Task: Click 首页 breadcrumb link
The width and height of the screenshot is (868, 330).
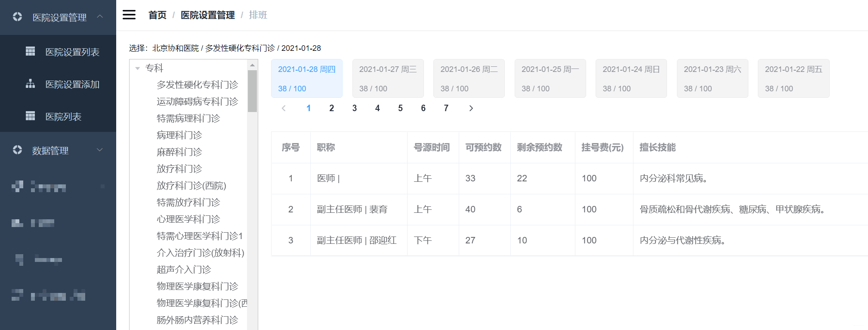Action: [x=157, y=15]
